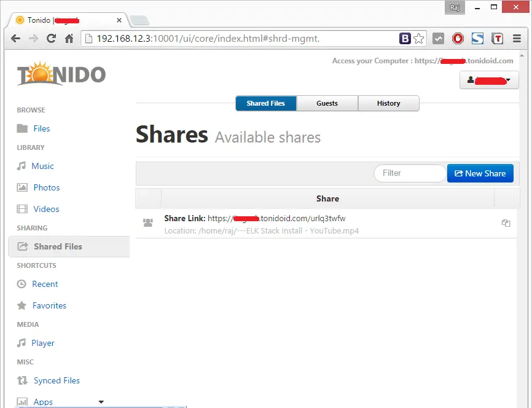Click the clock icon beside Recent
The image size is (532, 408).
tap(22, 284)
